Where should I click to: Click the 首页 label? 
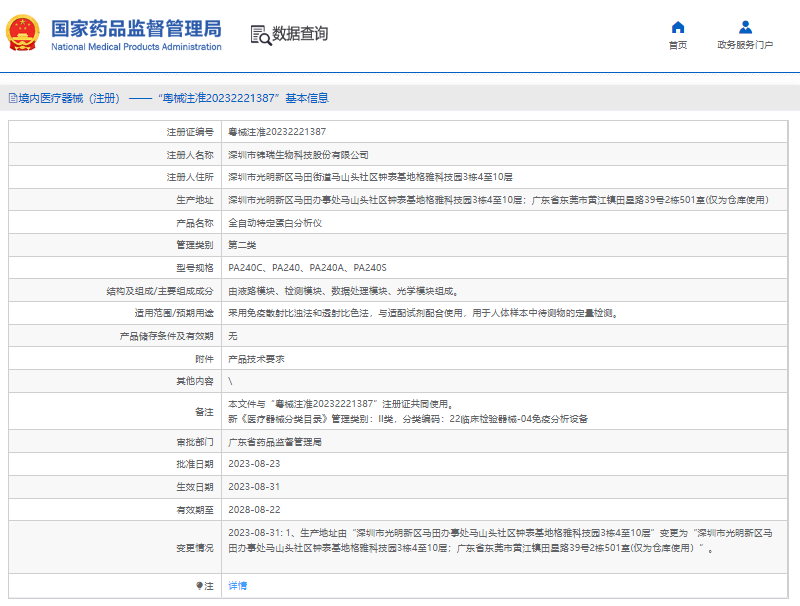click(x=678, y=45)
